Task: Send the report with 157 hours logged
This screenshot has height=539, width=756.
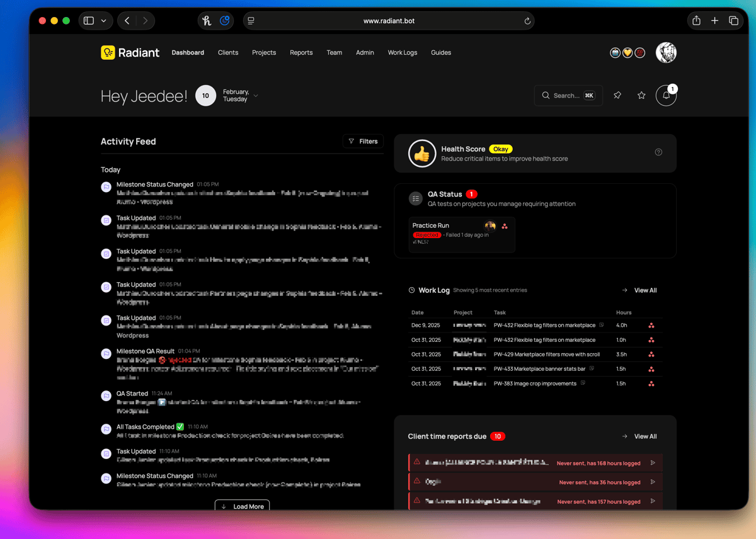Action: [x=653, y=502]
